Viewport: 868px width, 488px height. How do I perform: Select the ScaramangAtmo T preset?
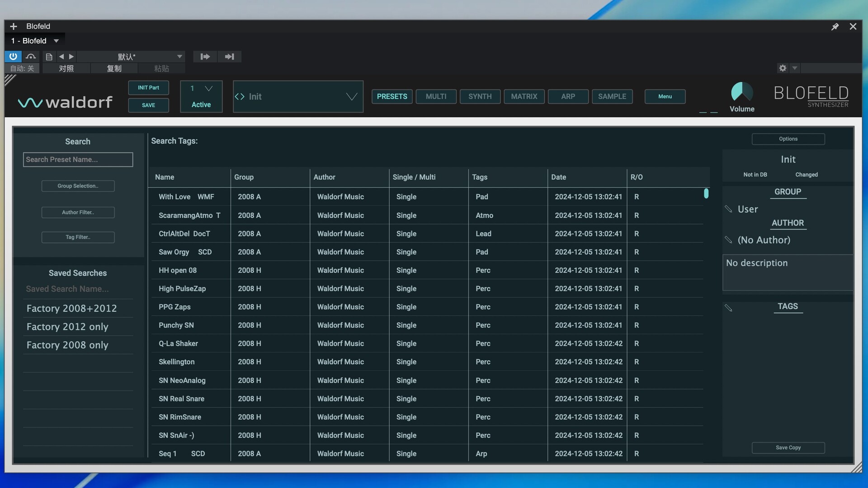426,216
